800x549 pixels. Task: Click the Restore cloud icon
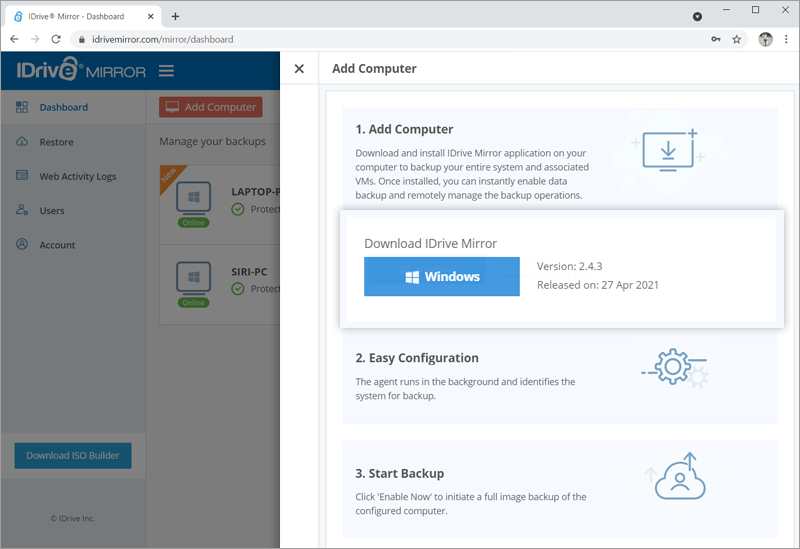click(x=22, y=141)
